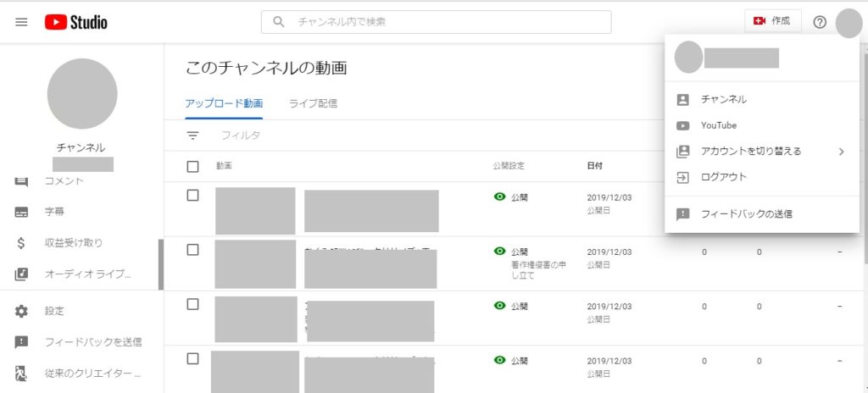
Task: Click the feedback exclamation icon in menu
Action: point(683,214)
